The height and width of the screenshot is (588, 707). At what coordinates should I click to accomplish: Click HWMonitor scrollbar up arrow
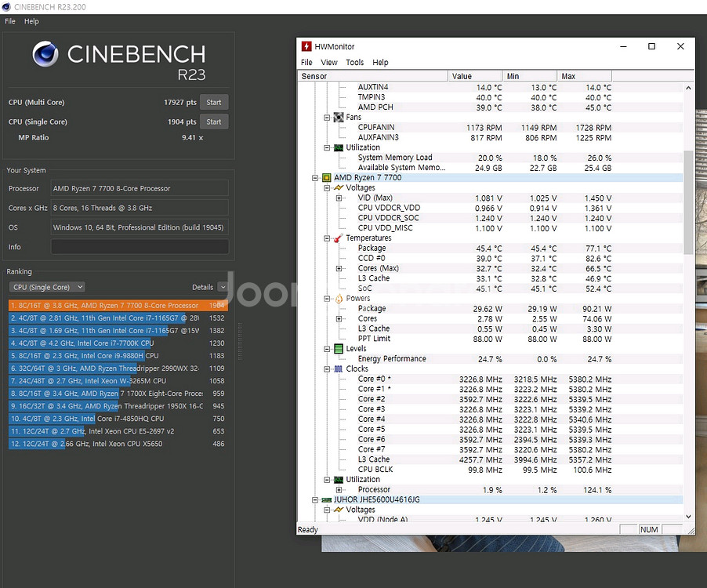click(x=688, y=88)
